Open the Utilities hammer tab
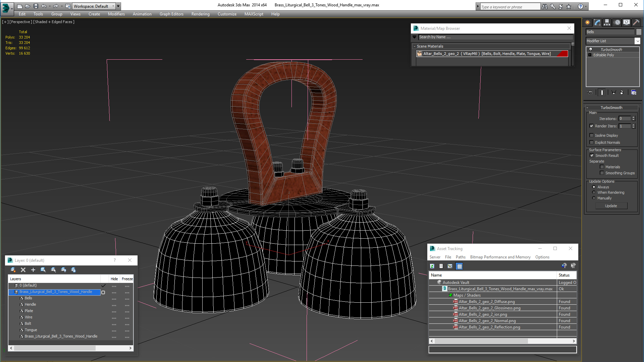 (x=636, y=22)
